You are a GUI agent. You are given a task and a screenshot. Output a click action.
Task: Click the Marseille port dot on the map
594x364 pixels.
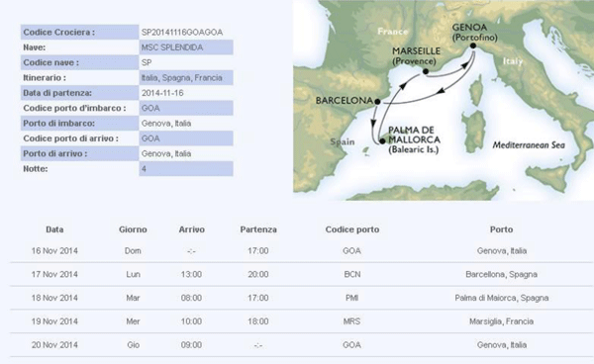click(426, 71)
